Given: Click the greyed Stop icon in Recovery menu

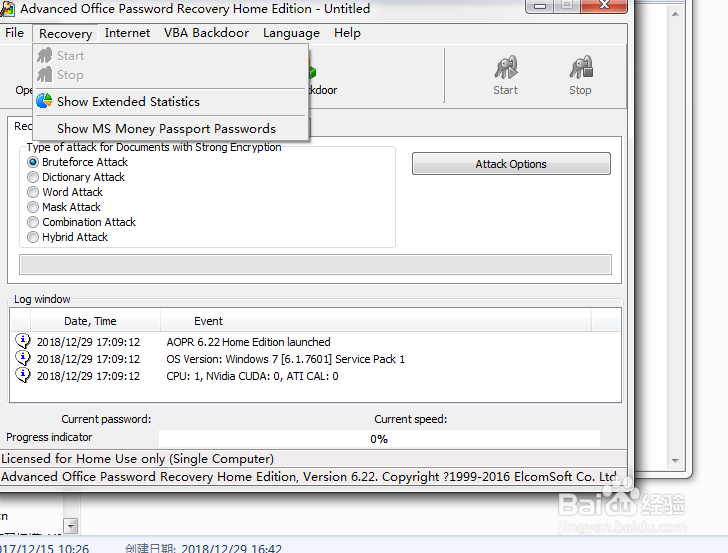Looking at the screenshot, I should (45, 74).
